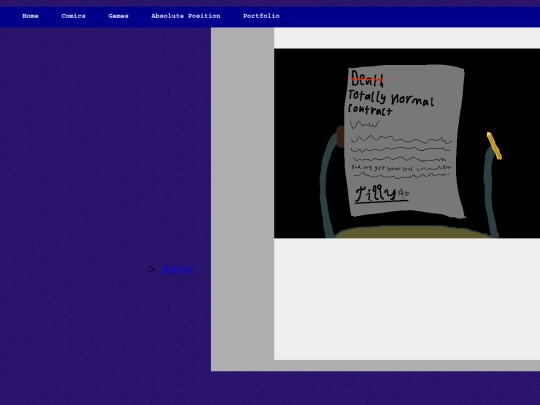Open the Portfolio page
This screenshot has width=540, height=405.
pos(261,16)
